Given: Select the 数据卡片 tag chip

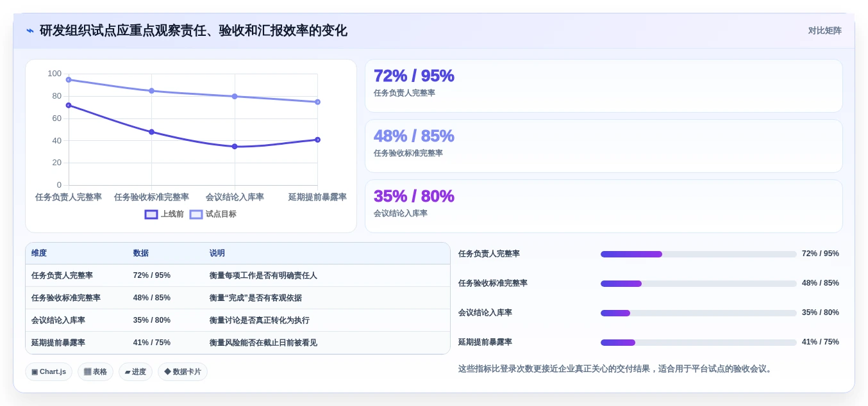Looking at the screenshot, I should tap(183, 372).
